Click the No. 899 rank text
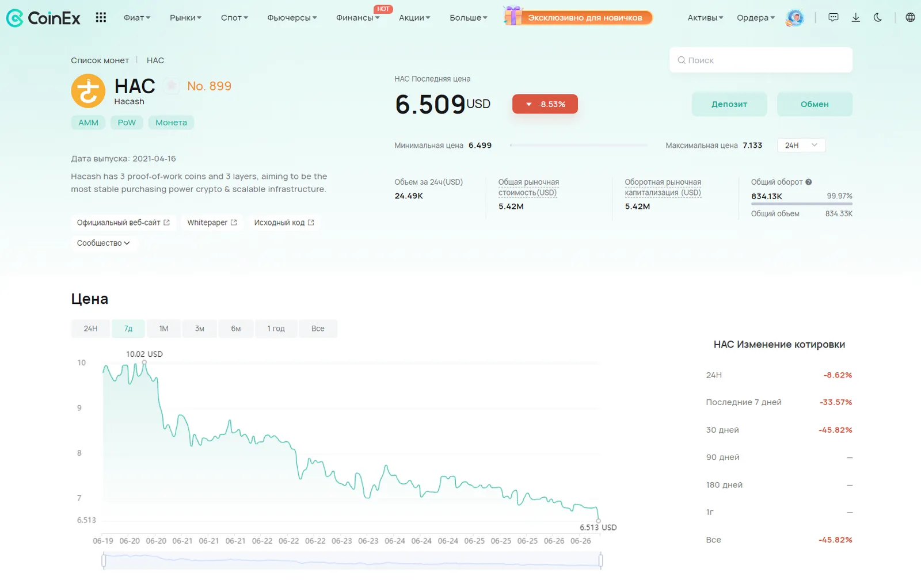 210,86
